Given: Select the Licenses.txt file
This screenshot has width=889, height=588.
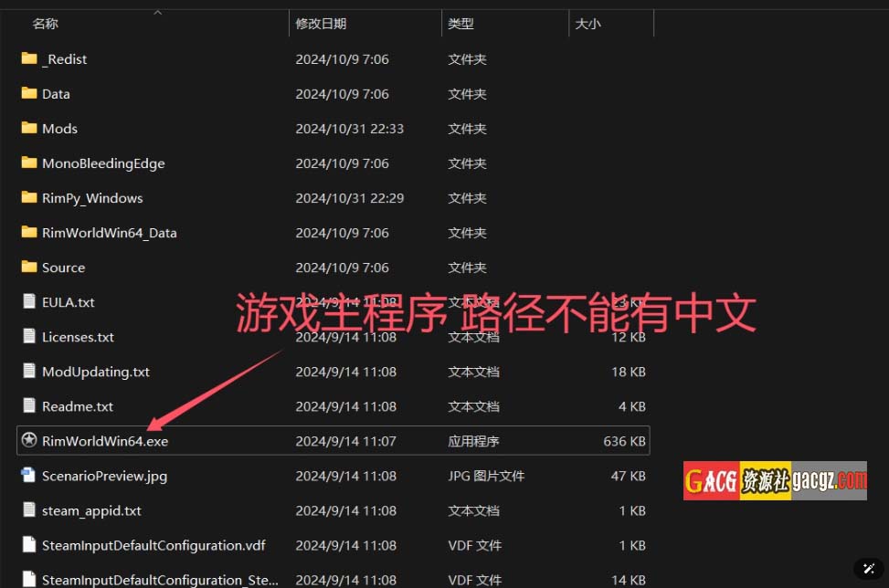Looking at the screenshot, I should pyautogui.click(x=78, y=337).
